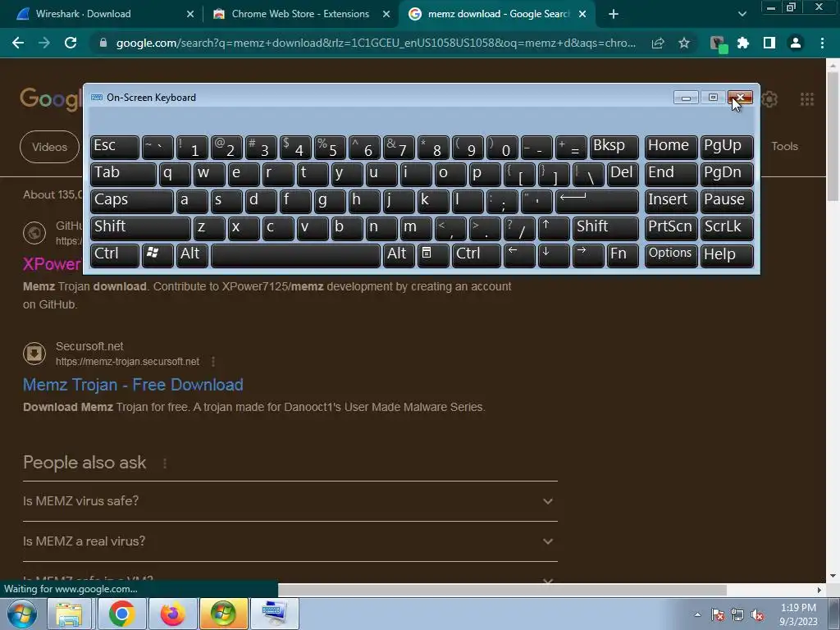Open Windows Start menu

(21, 614)
